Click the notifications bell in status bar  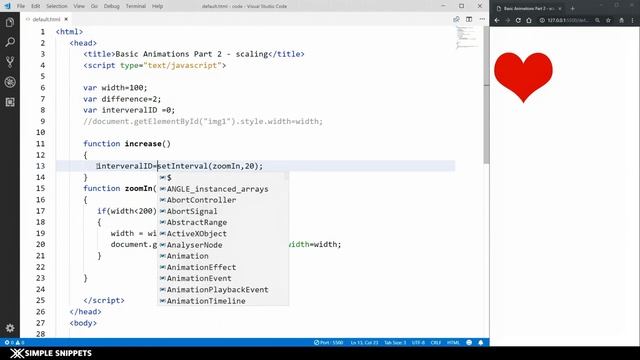coord(481,342)
